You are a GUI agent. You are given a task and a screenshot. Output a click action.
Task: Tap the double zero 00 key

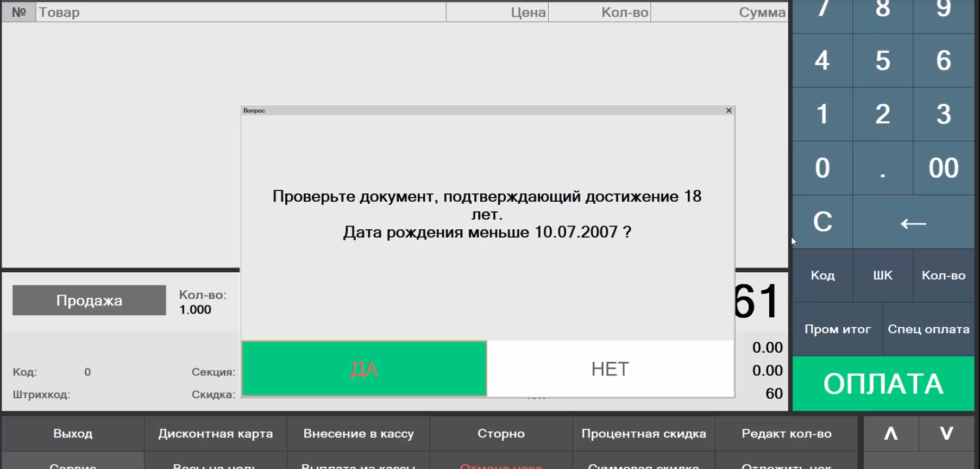(x=943, y=168)
